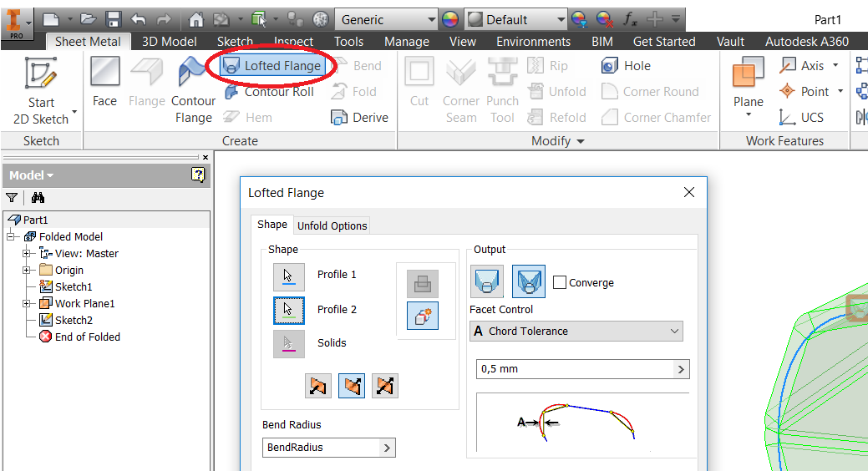Go to Home view icon
868x471 pixels.
pyautogui.click(x=195, y=19)
